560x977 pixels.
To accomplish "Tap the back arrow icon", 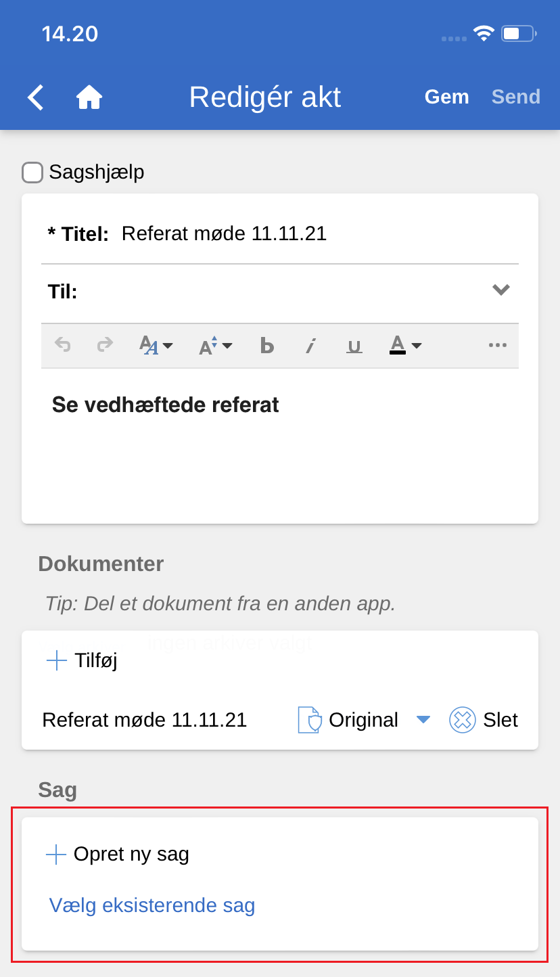I will [36, 97].
